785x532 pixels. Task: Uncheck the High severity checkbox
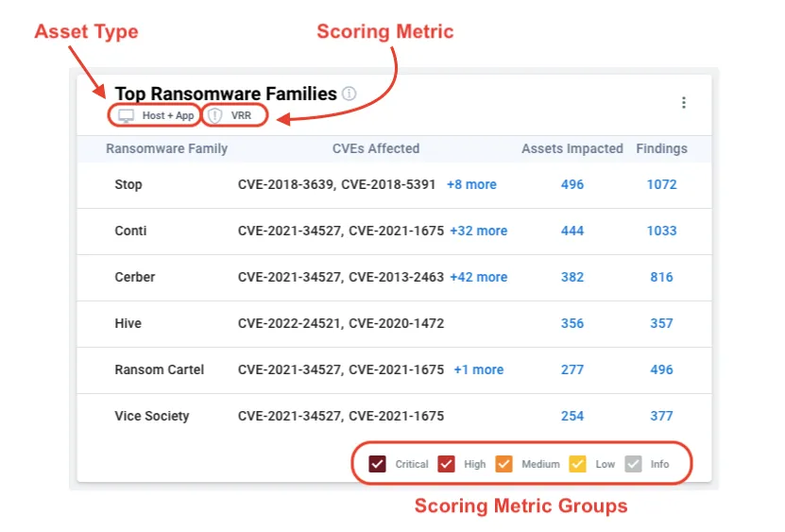coord(446,464)
